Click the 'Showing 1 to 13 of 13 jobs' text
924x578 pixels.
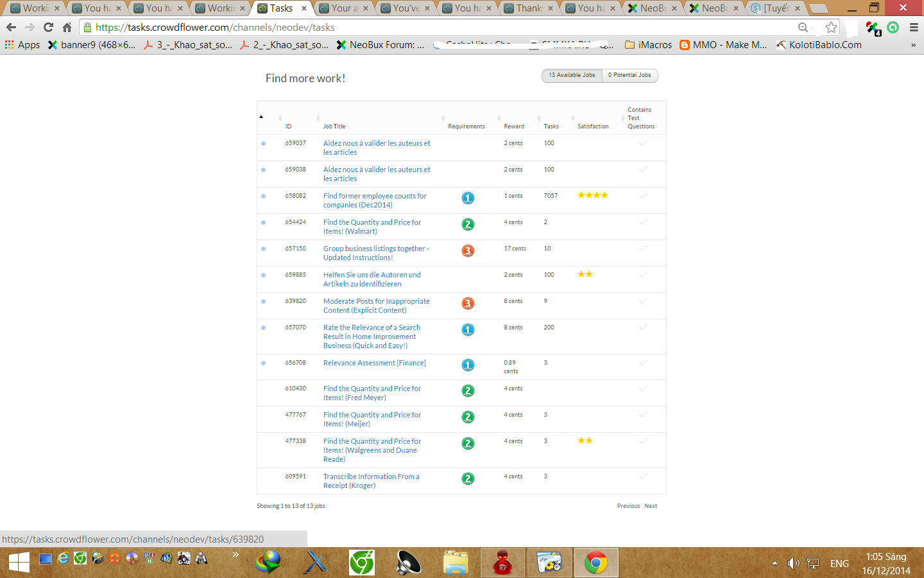(291, 506)
